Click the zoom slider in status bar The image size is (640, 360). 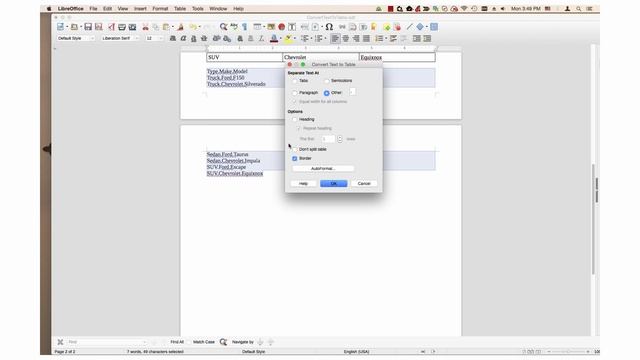click(569, 351)
